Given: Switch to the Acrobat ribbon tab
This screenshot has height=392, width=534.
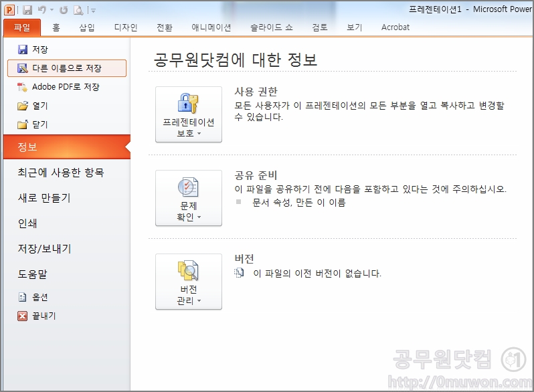Looking at the screenshot, I should click(x=395, y=27).
